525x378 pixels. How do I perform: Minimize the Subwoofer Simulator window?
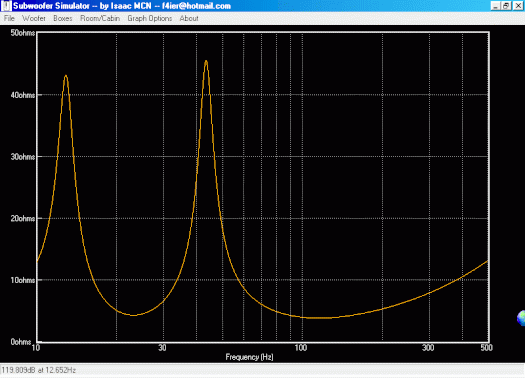point(496,6)
